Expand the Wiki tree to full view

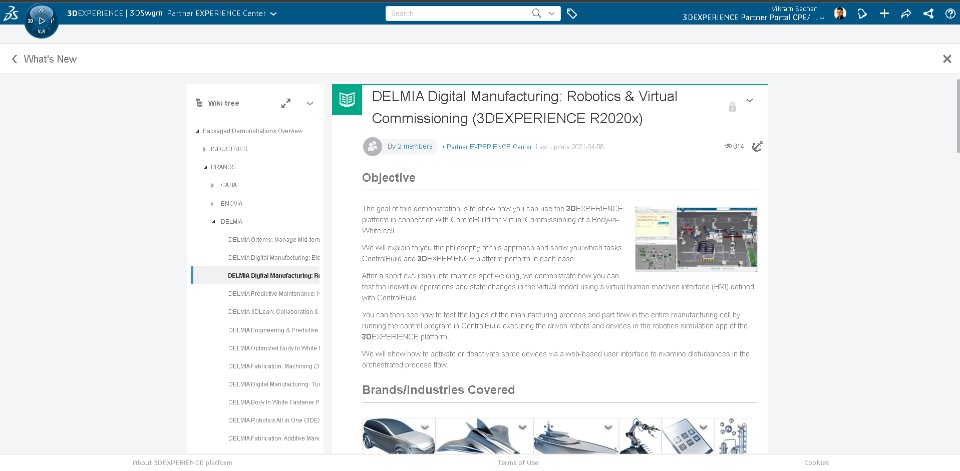pyautogui.click(x=286, y=104)
